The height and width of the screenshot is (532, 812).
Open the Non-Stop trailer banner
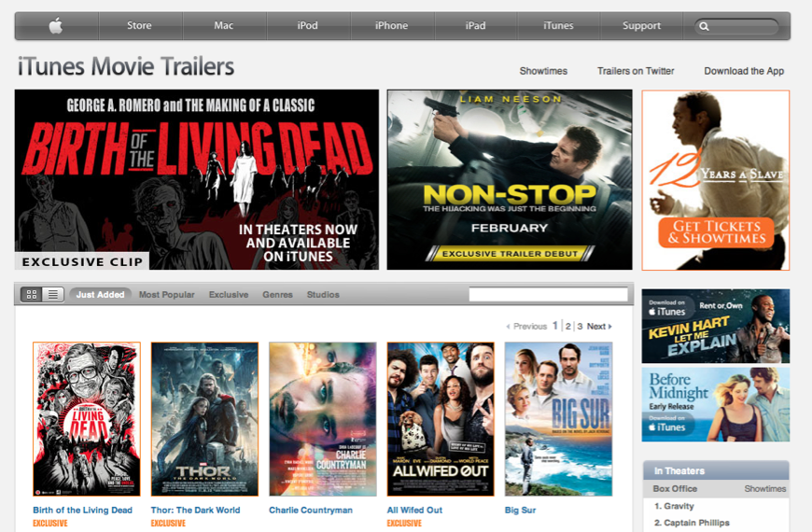point(510,179)
